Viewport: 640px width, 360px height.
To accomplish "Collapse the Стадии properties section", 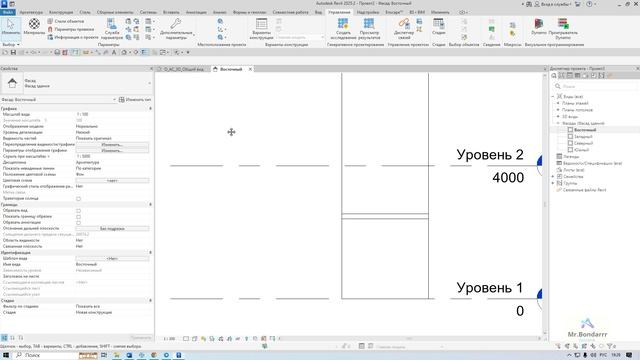I will tap(150, 300).
